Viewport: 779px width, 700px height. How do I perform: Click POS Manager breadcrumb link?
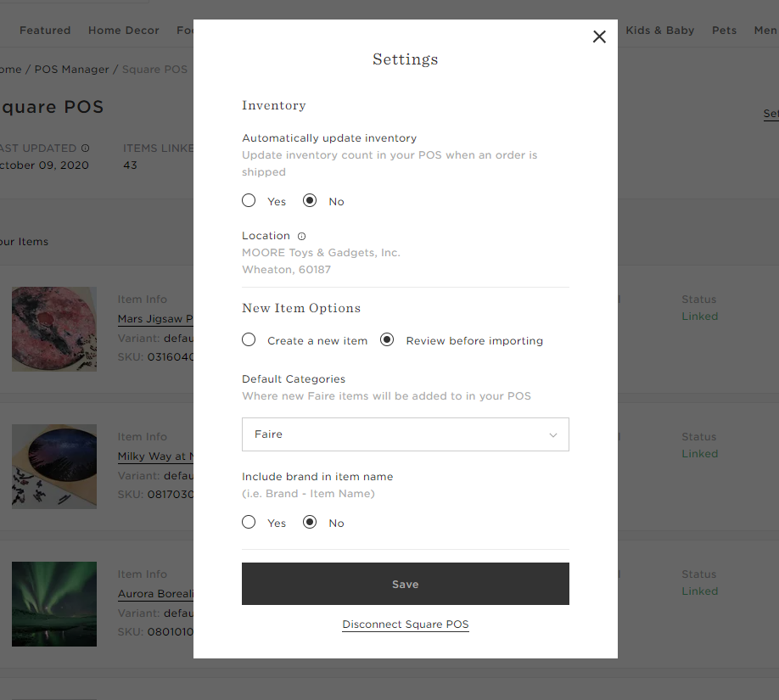click(x=71, y=70)
